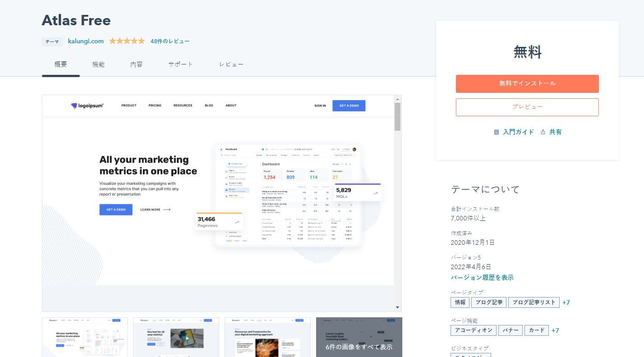Click the バナー feature tag
Viewport: 644px width, 357px height.
pos(511,330)
